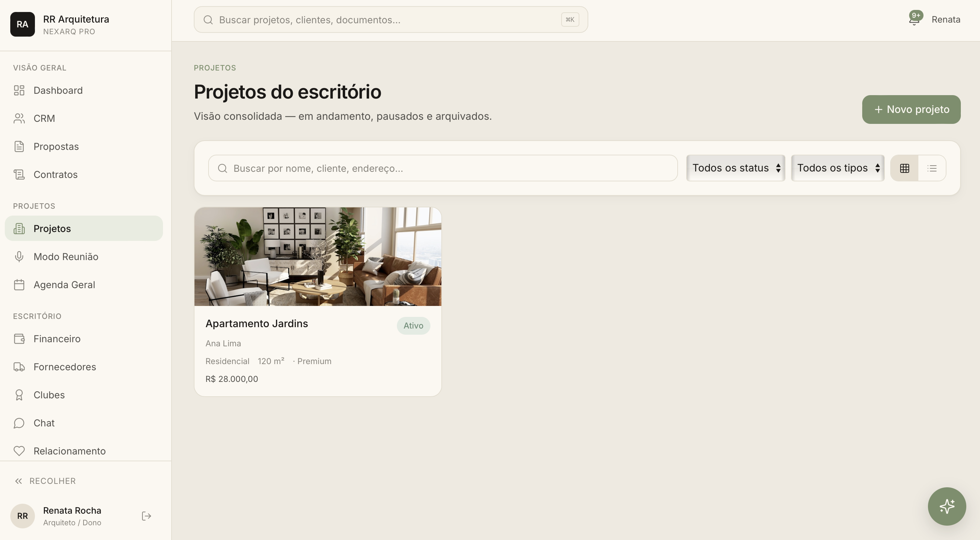Click the Relacionamento heart icon
This screenshot has width=980, height=540.
[19, 451]
